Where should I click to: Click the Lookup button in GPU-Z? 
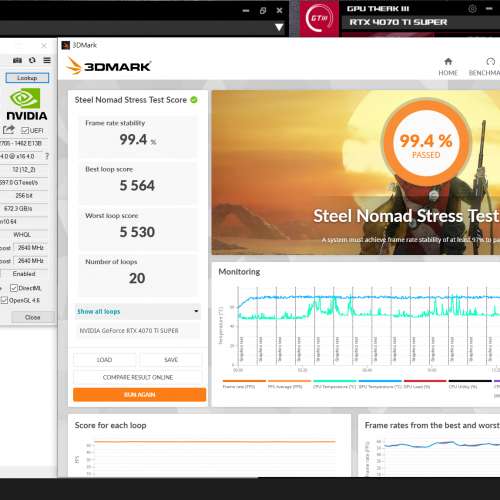click(x=27, y=78)
